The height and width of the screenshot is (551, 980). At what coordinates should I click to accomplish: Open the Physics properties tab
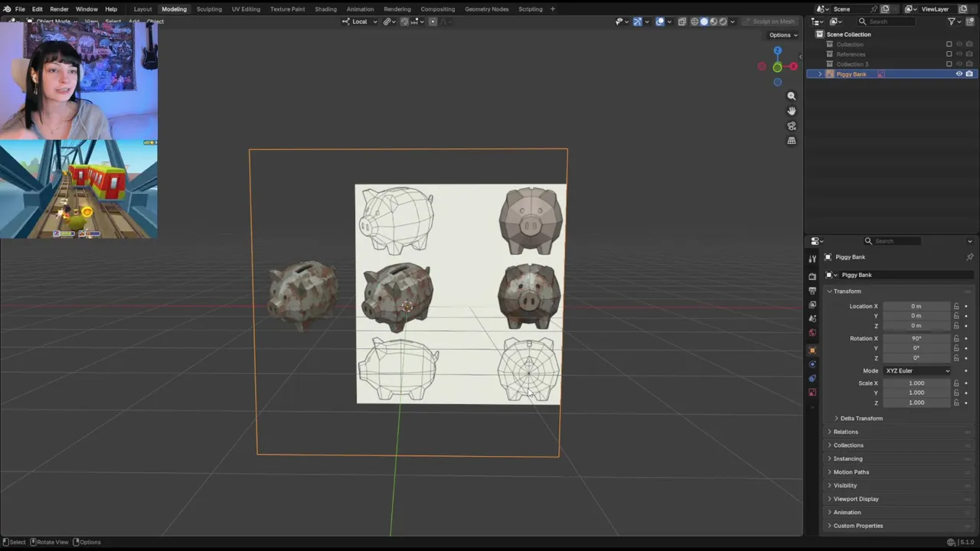pyautogui.click(x=812, y=364)
